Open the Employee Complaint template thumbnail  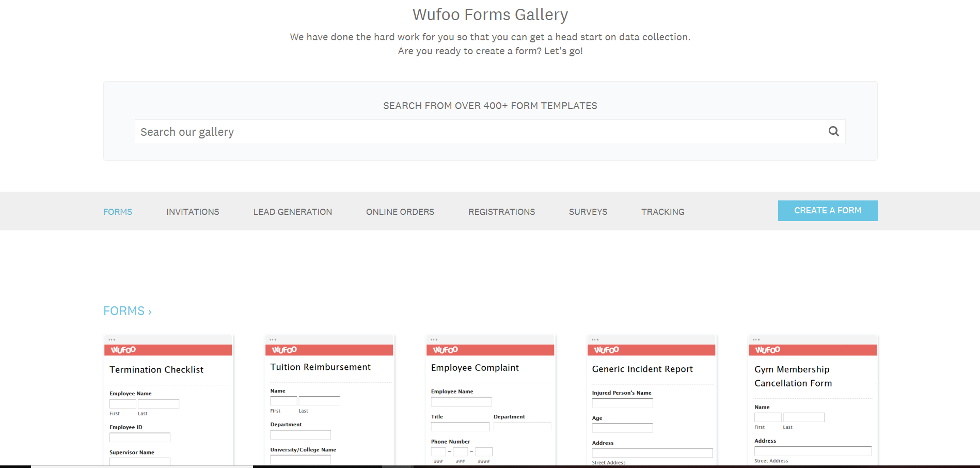click(x=491, y=400)
